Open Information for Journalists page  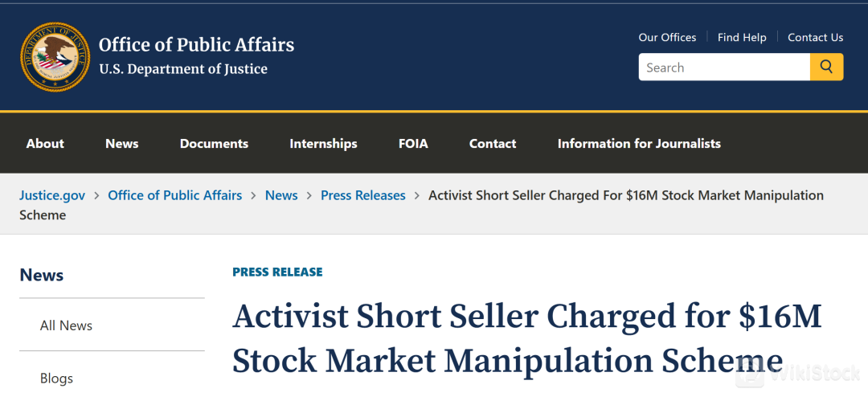(639, 143)
